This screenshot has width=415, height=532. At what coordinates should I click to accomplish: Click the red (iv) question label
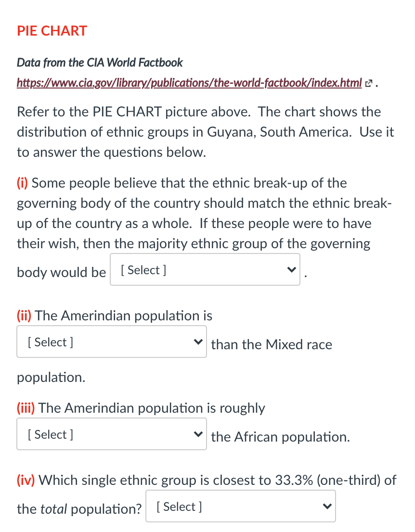point(26,480)
